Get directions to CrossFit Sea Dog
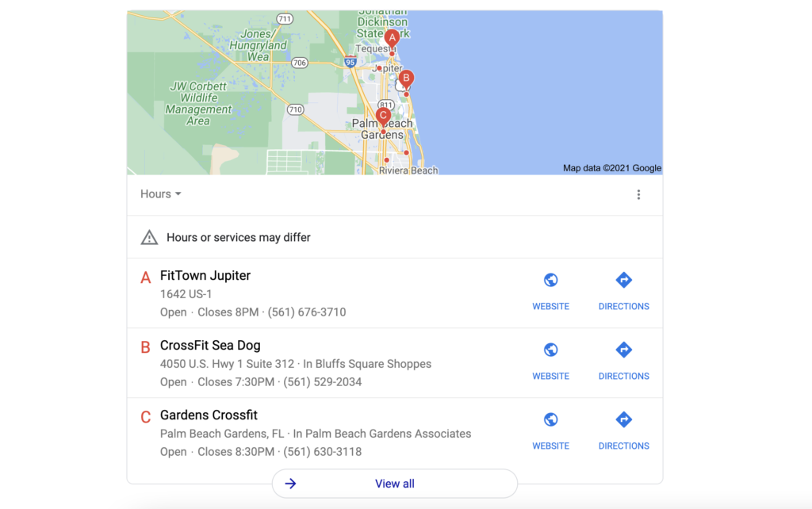The image size is (812, 509). [x=623, y=350]
